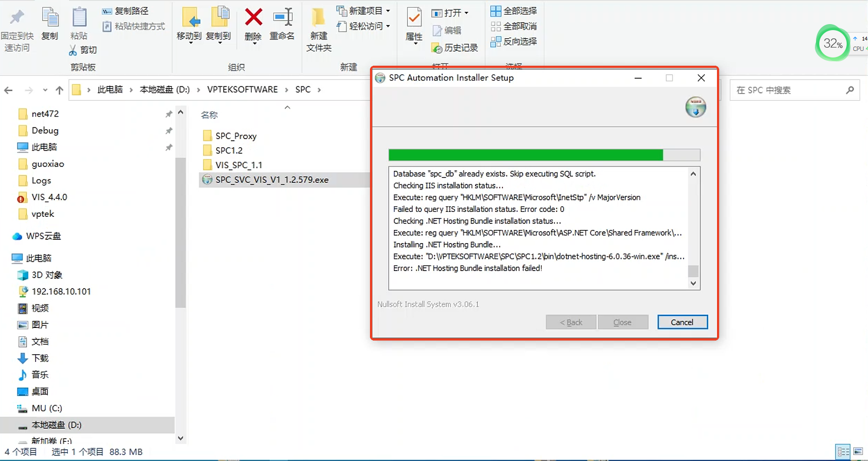
Task: Click the 名称 column header
Action: pos(209,115)
